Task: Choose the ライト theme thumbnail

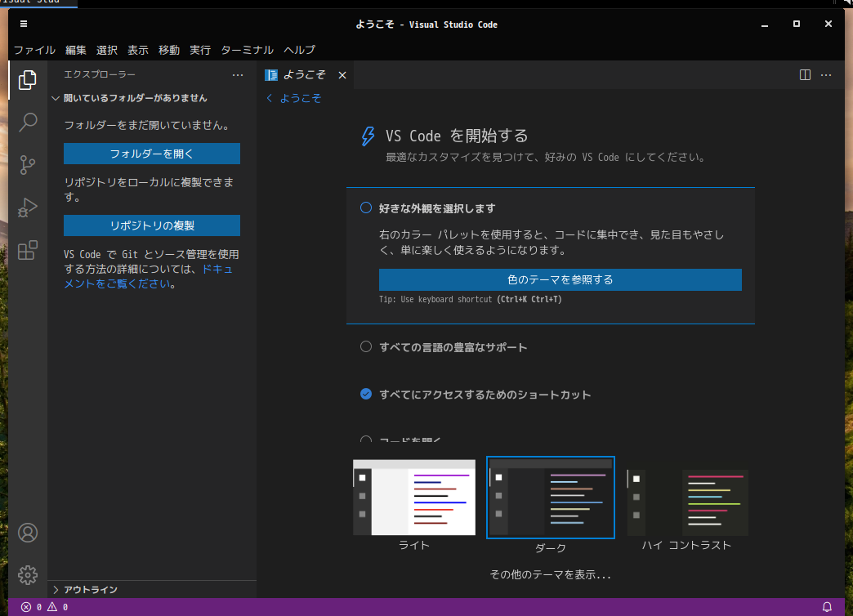Action: (414, 498)
